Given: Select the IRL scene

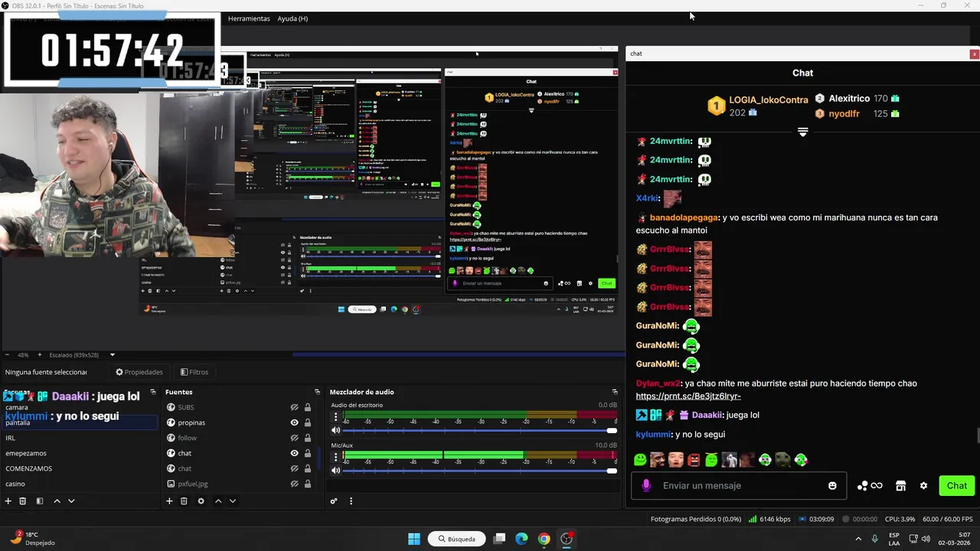Looking at the screenshot, I should pos(78,438).
